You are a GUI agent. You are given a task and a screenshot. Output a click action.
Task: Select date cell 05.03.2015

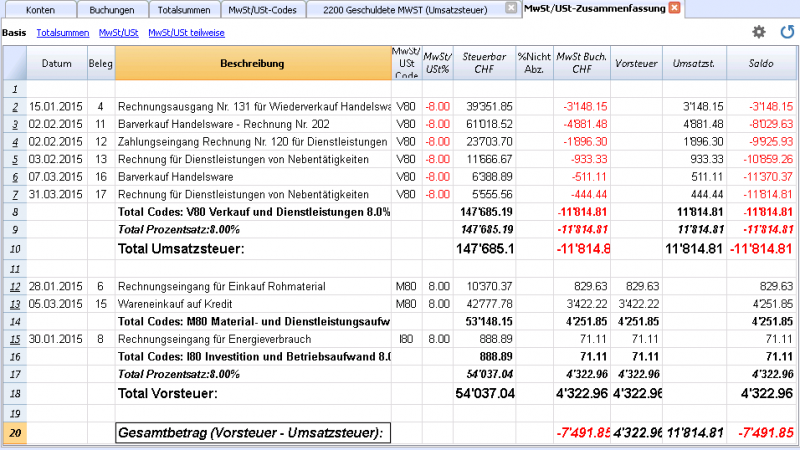click(x=56, y=304)
